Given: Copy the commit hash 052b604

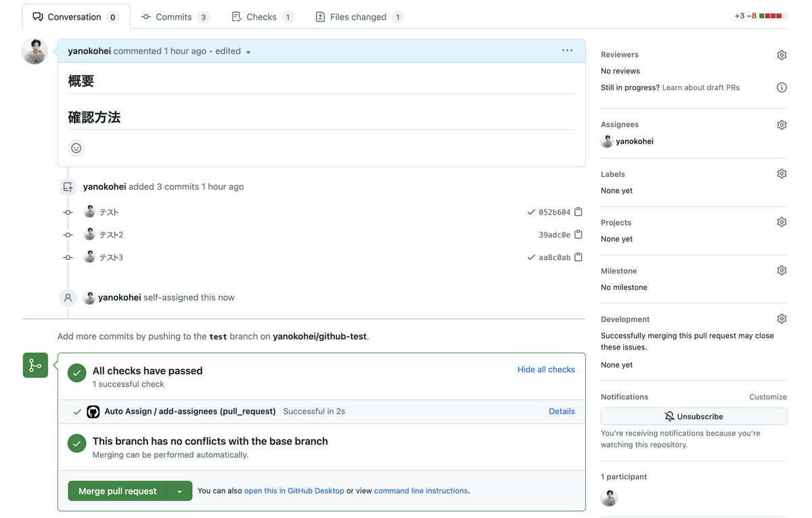Looking at the screenshot, I should pyautogui.click(x=578, y=211).
